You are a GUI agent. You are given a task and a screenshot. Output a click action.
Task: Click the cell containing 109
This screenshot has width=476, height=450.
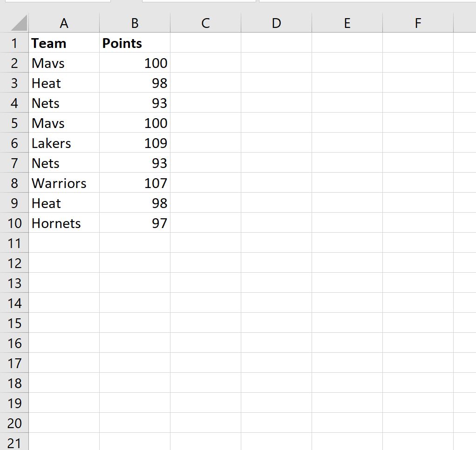(135, 143)
